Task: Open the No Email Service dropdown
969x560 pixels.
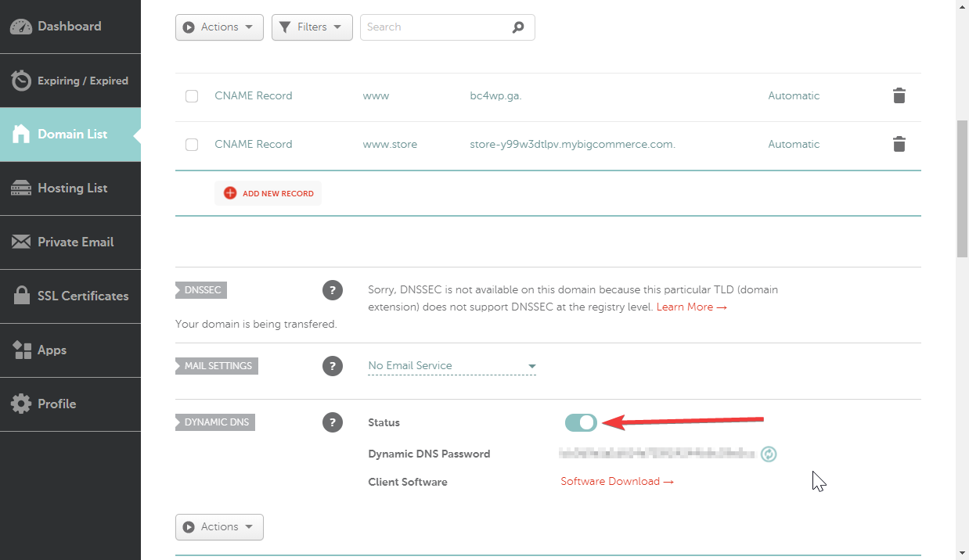Action: pos(452,366)
